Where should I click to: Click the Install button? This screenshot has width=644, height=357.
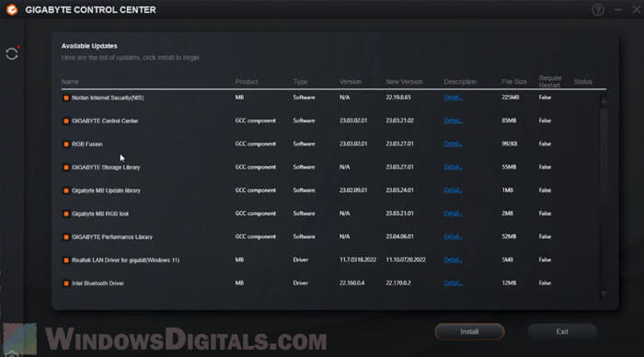469,331
